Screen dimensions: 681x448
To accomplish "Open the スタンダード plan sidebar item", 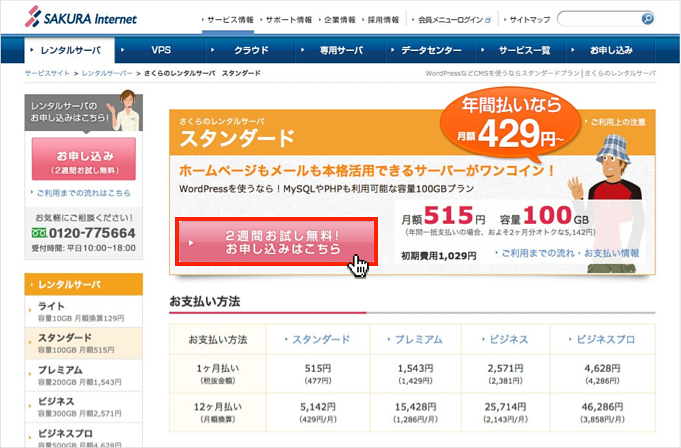I will (x=83, y=343).
